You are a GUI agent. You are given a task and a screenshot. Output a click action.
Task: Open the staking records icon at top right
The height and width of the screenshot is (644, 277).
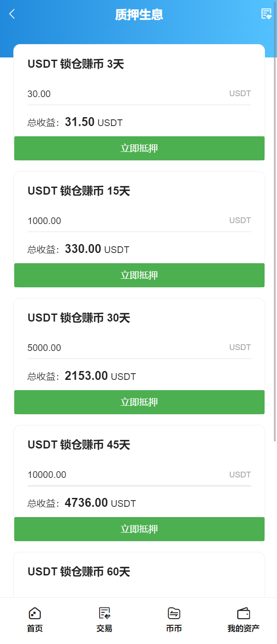266,14
